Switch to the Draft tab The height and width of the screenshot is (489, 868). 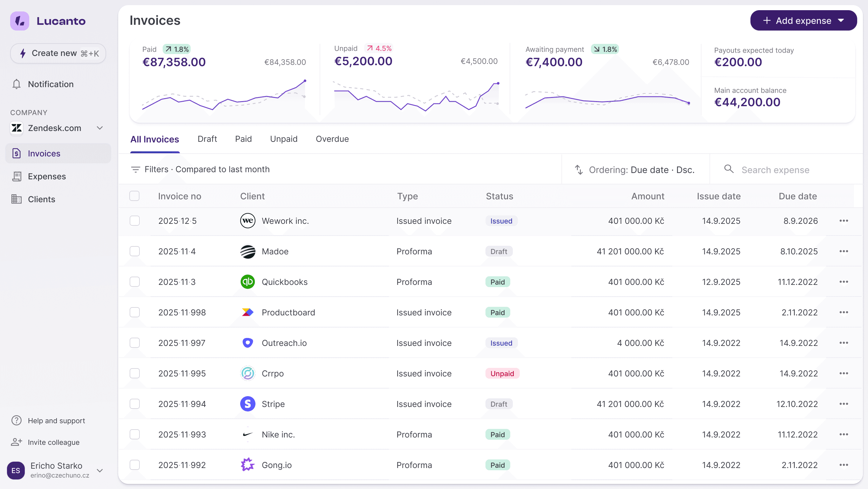[x=207, y=139]
